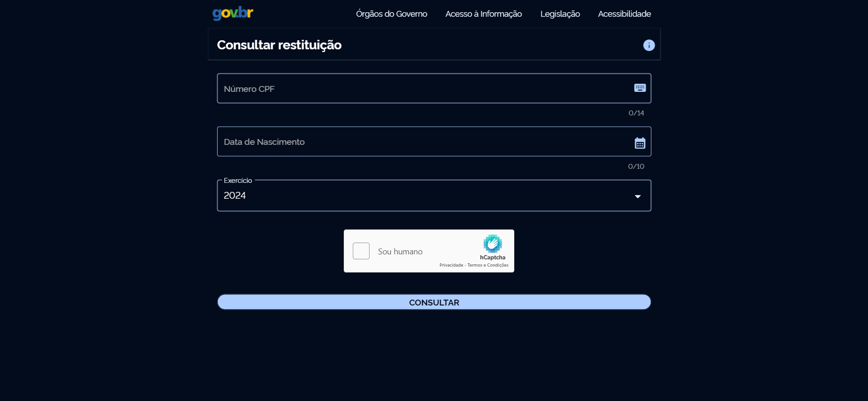868x401 pixels.
Task: Open Acessibilidade in the top navigation
Action: [x=624, y=14]
